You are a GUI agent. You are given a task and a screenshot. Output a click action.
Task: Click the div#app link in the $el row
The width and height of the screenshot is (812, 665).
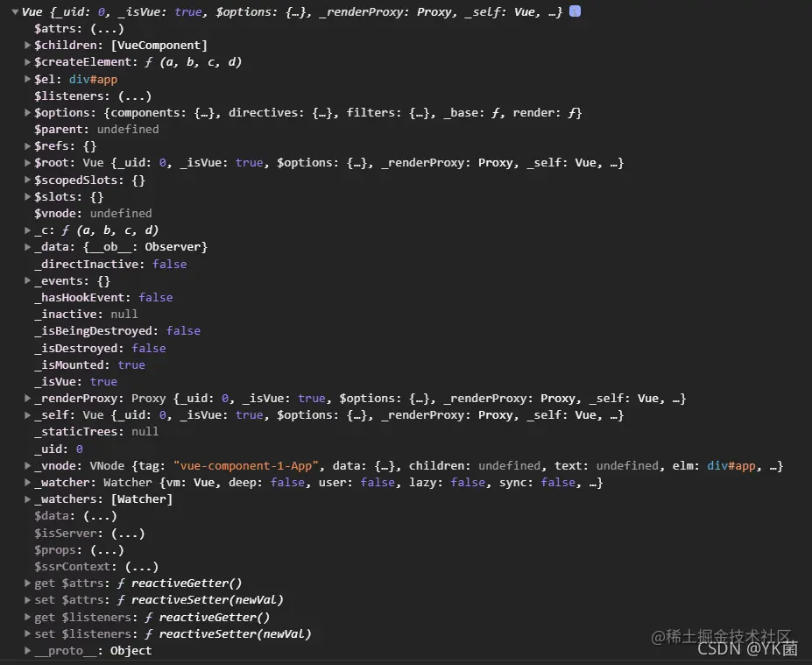(93, 79)
